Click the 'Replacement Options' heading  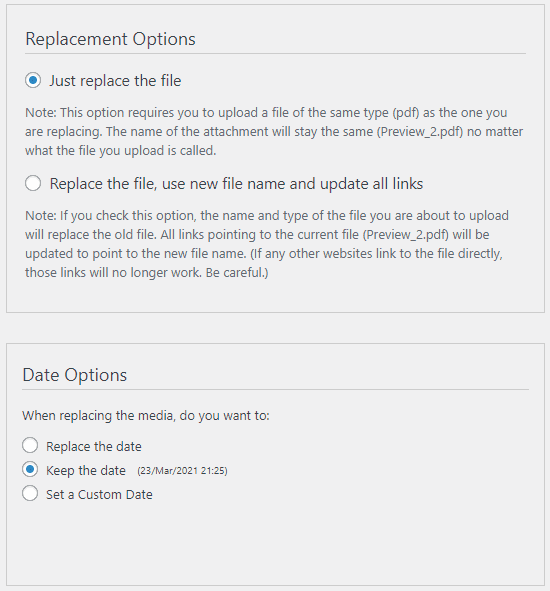pos(110,39)
